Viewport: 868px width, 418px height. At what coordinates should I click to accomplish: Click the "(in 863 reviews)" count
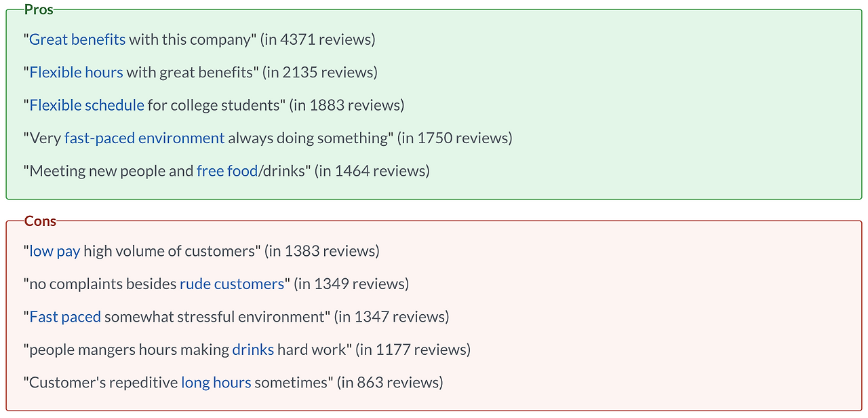coord(391,382)
